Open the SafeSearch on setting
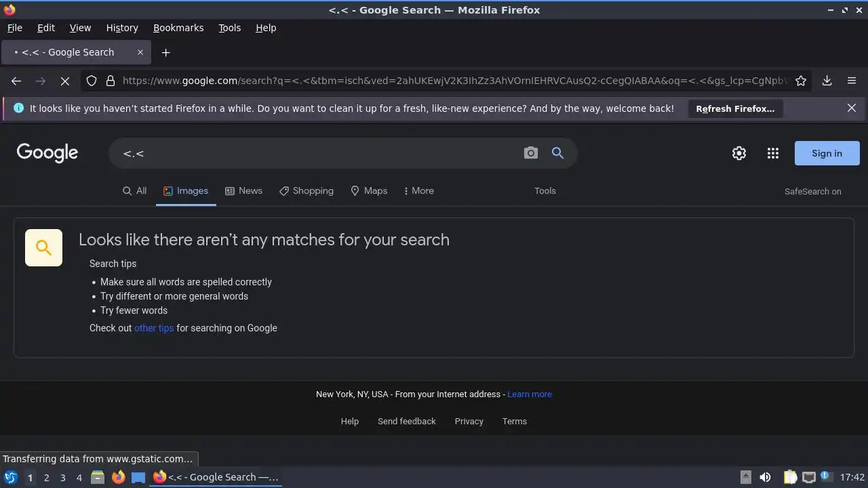This screenshot has height=488, width=868. tap(813, 191)
